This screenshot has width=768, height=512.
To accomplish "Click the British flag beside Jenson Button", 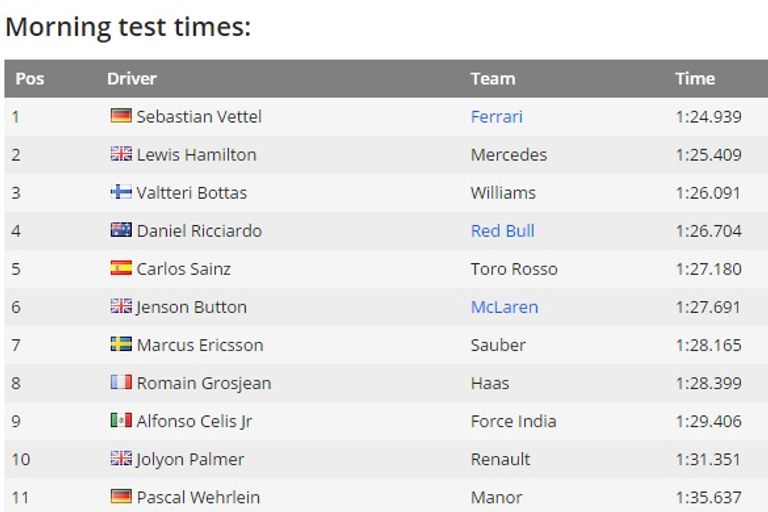I will click(x=121, y=306).
